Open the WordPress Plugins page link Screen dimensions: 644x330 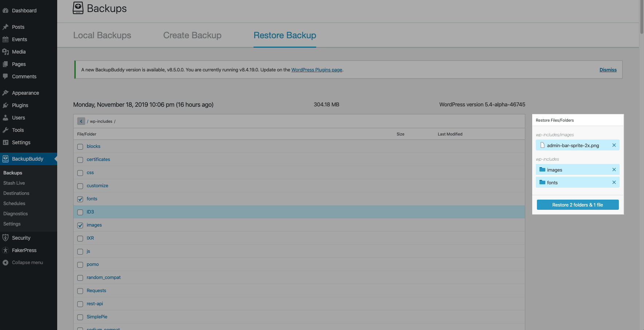pyautogui.click(x=317, y=70)
